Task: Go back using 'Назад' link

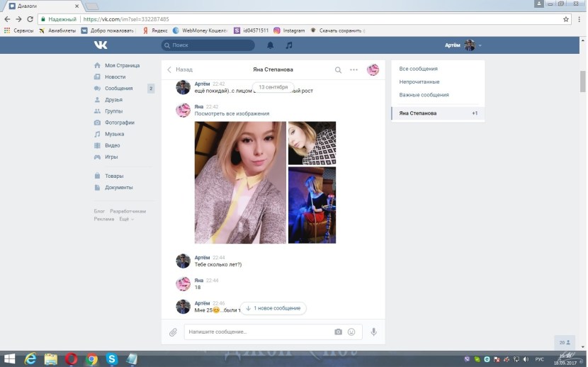Action: coord(180,70)
